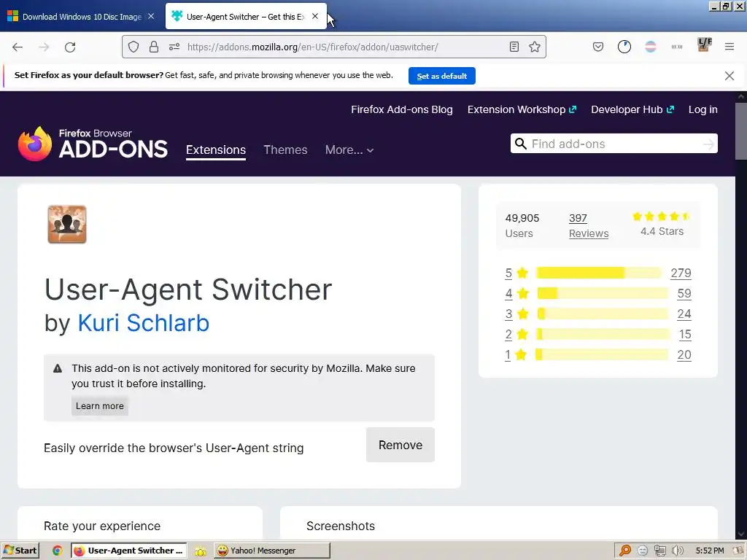Select the User-Agent Switcher browser tab

tap(246, 17)
